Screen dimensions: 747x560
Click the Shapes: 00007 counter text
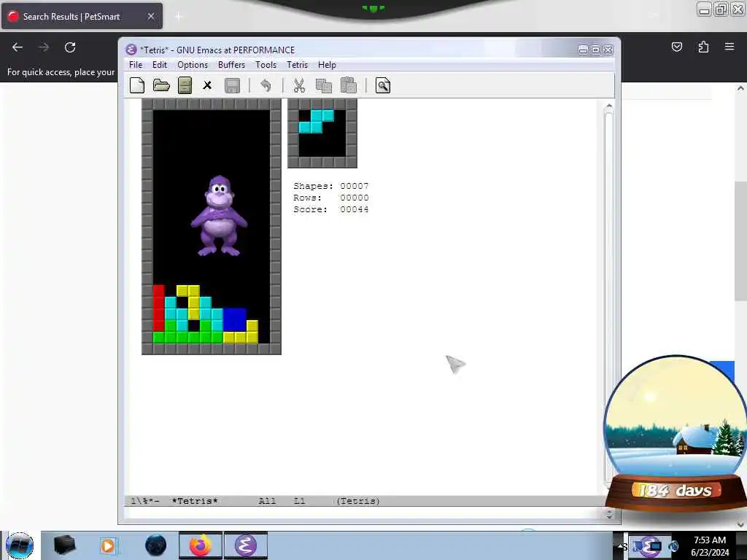330,186
